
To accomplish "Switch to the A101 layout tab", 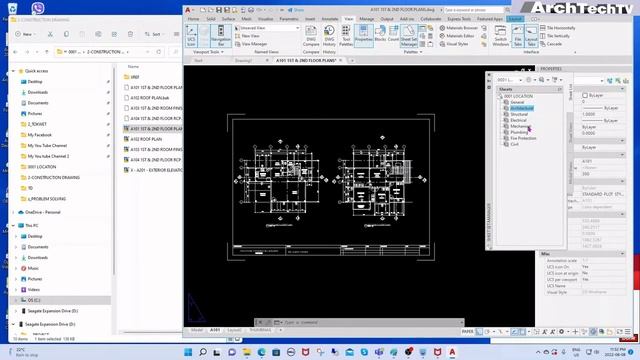I will click(x=215, y=330).
